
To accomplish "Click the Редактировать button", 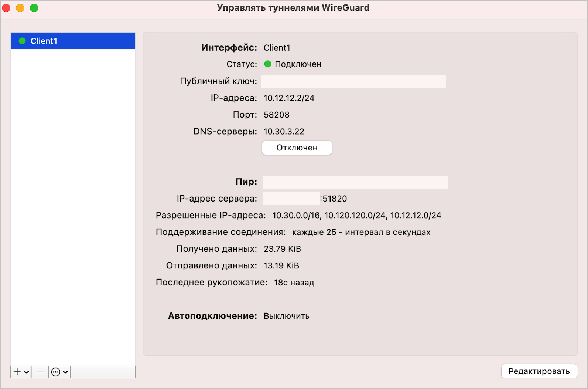I will click(539, 371).
